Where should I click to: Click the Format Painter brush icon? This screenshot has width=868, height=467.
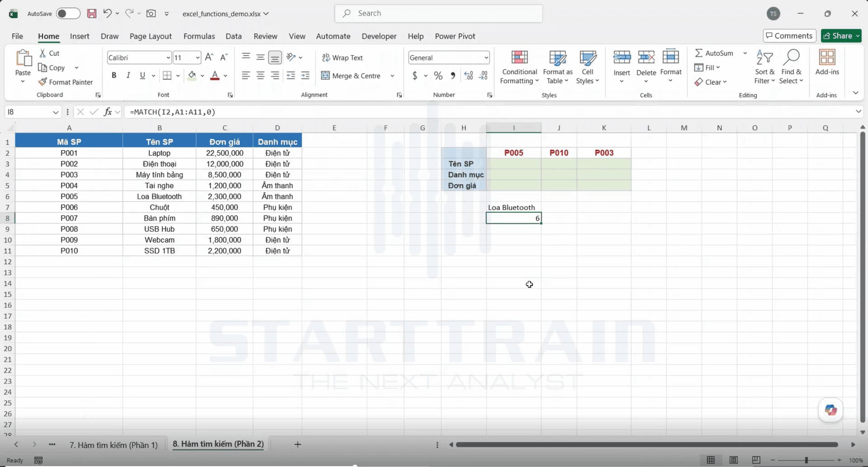pyautogui.click(x=43, y=82)
